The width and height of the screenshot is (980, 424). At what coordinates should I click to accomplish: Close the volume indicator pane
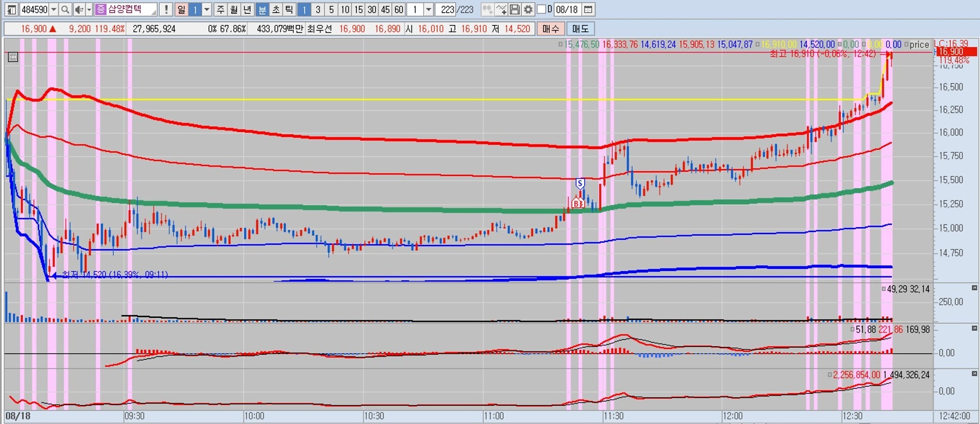[x=974, y=288]
